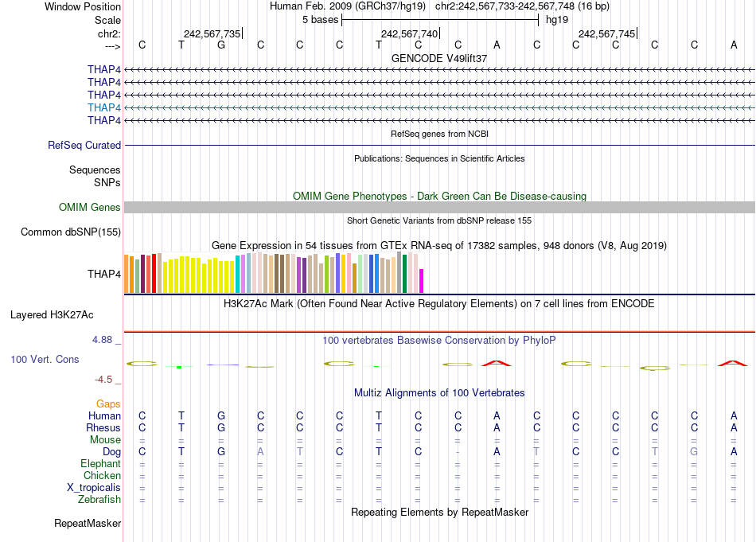The width and height of the screenshot is (756, 542).
Task: Click the Repeating Elements by RepeatMasker title
Action: pyautogui.click(x=439, y=512)
